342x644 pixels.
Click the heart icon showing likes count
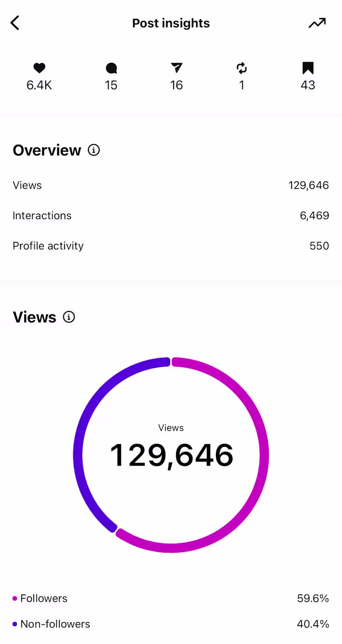click(39, 68)
